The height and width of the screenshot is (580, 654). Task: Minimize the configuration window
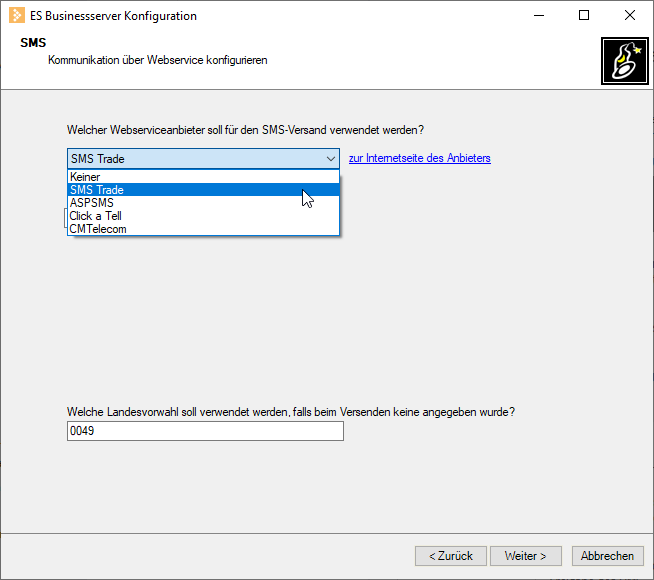tap(539, 15)
